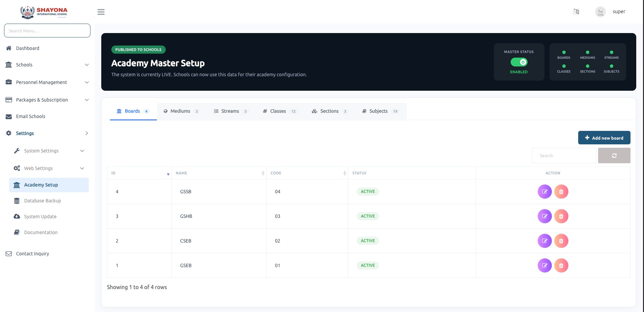This screenshot has width=644, height=312.
Task: Click the Settings gear icon
Action: [x=9, y=133]
